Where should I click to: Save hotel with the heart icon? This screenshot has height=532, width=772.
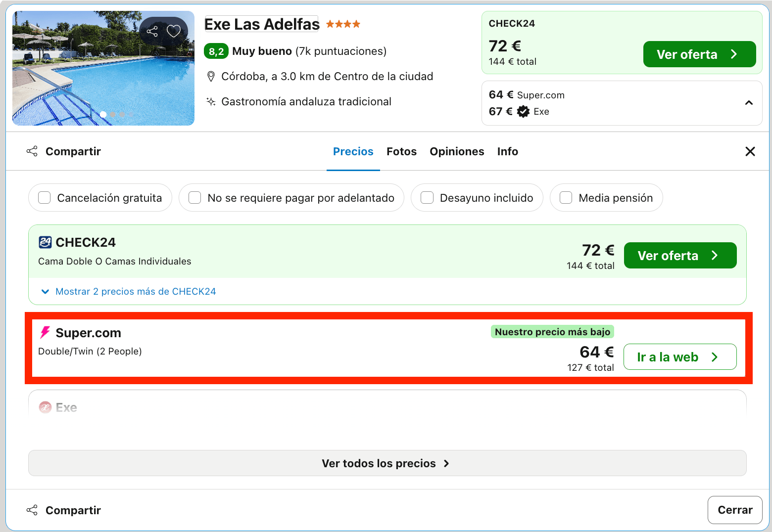pos(174,31)
